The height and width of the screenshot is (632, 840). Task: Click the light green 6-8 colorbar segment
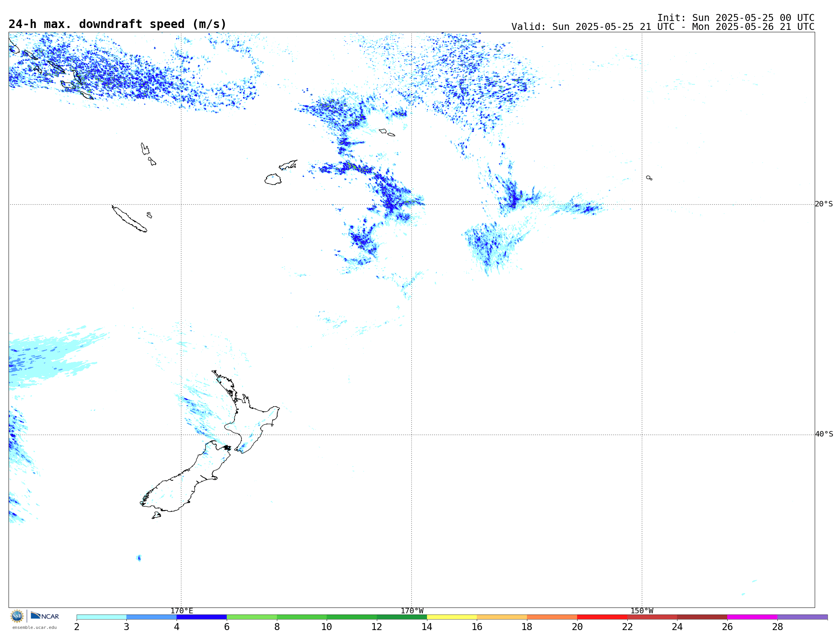(252, 617)
